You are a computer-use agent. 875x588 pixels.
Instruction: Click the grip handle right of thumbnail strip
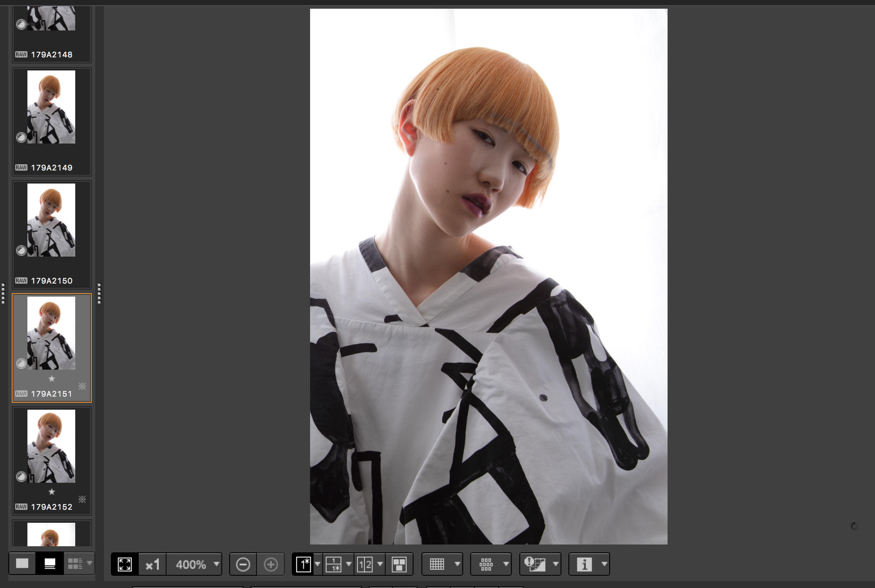point(99,294)
